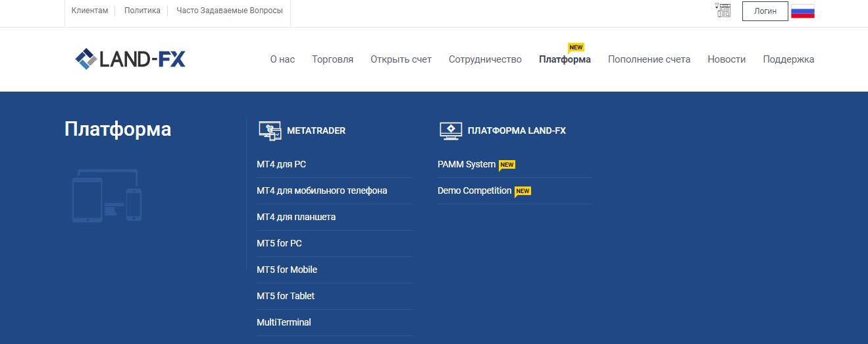Open Часто Задаваемые Вопросы

pyautogui.click(x=230, y=11)
